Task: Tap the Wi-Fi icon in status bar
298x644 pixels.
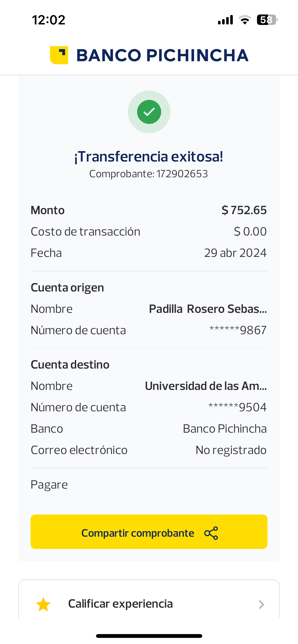Action: point(245,20)
